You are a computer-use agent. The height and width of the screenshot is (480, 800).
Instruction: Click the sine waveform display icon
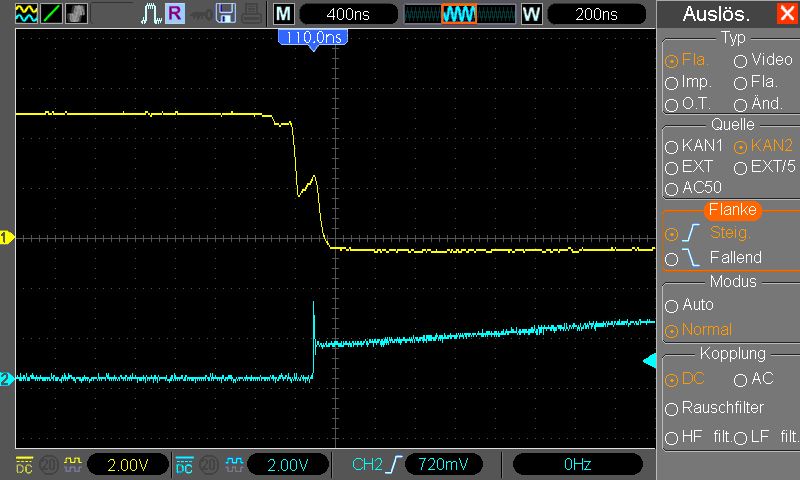click(26, 14)
